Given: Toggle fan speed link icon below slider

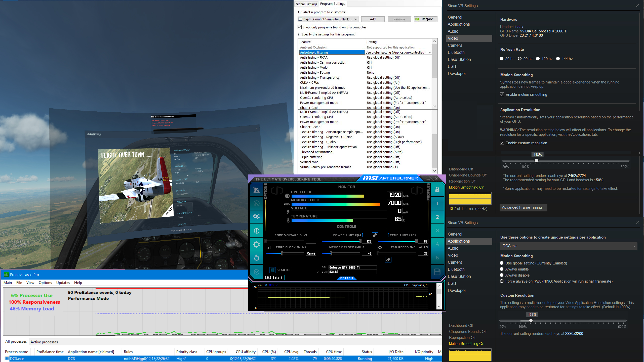Looking at the screenshot, I should (x=388, y=260).
